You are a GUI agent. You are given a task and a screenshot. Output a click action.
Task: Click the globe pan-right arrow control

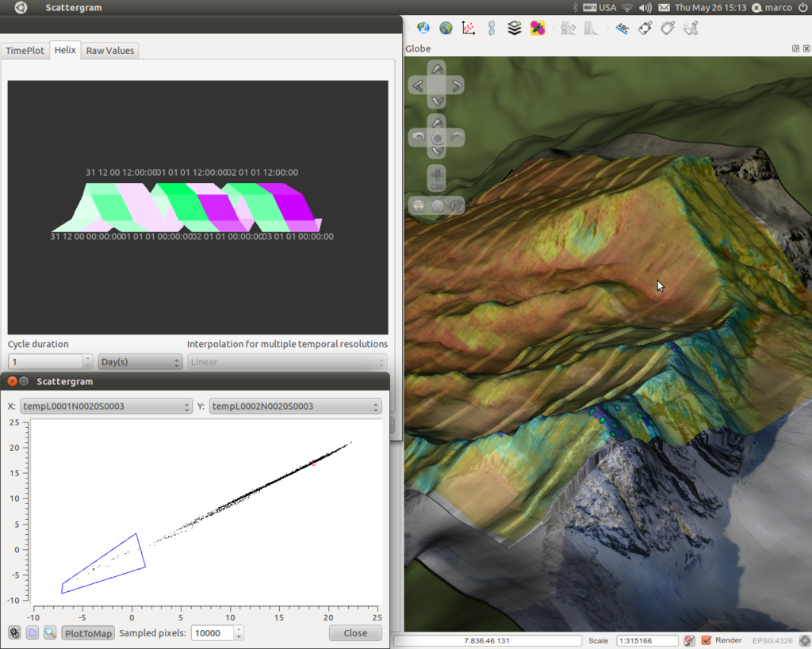point(456,86)
